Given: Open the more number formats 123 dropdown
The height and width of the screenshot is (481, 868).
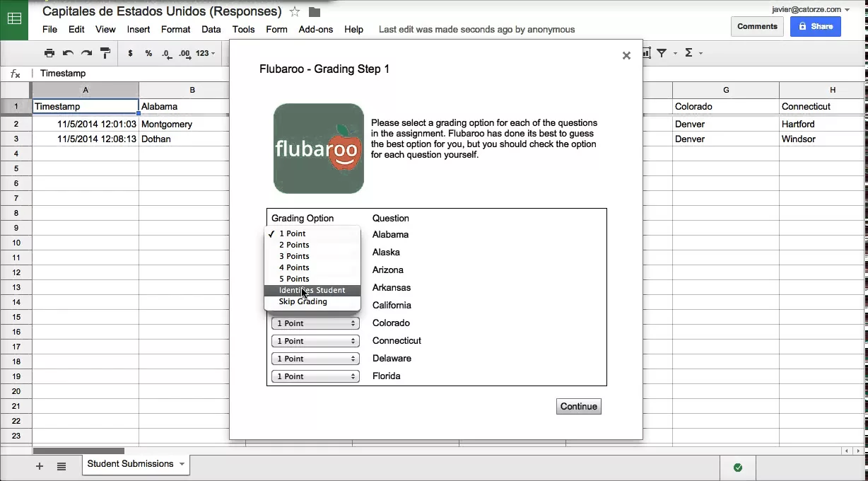Looking at the screenshot, I should (205, 53).
